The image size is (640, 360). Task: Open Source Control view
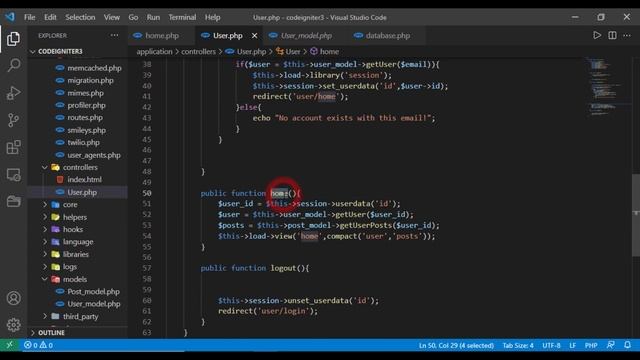point(13,120)
